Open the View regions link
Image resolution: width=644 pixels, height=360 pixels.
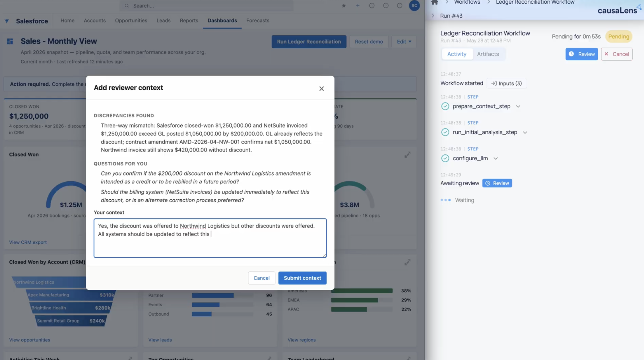302,340
